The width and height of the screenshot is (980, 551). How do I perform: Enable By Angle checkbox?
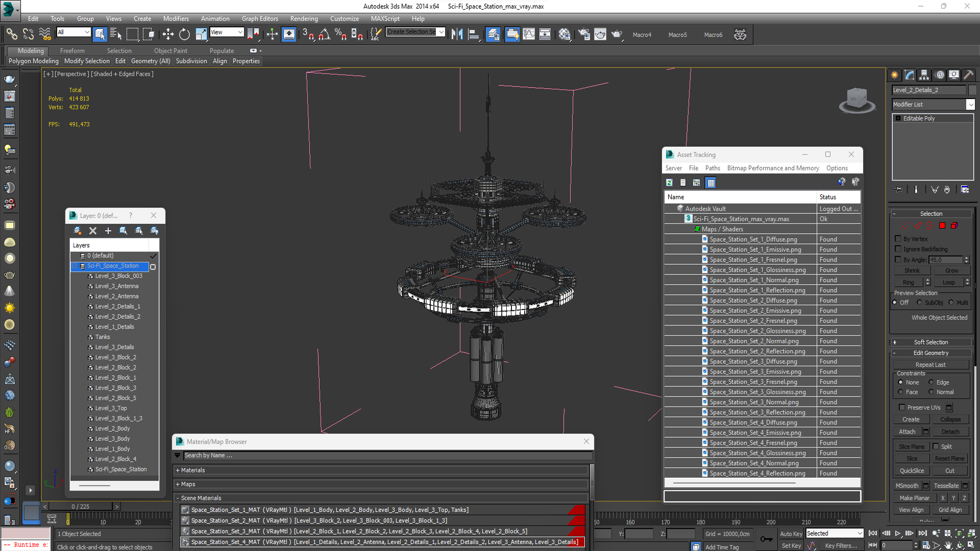pyautogui.click(x=898, y=260)
